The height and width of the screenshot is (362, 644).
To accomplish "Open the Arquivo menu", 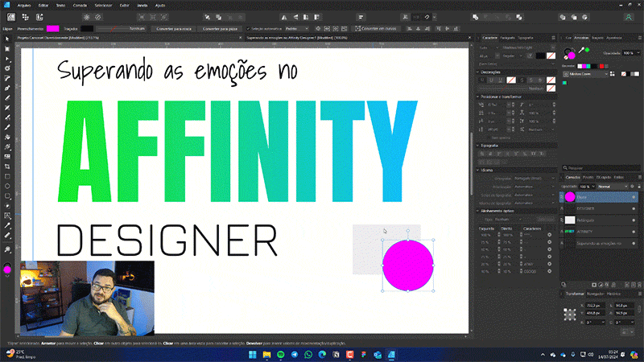I will pos(24,6).
